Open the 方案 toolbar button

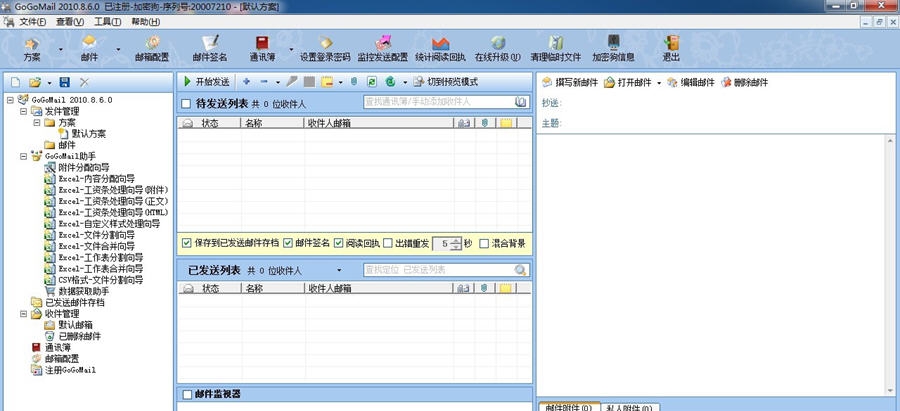[32, 48]
